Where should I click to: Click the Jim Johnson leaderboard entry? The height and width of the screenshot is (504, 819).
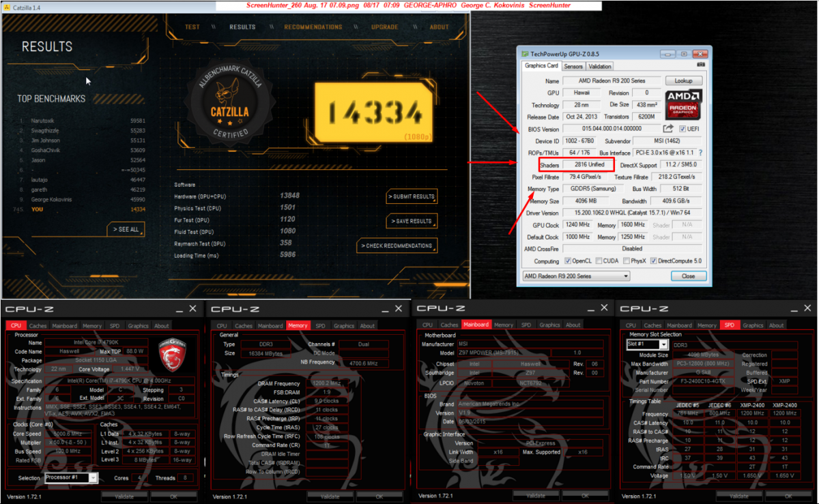click(82, 140)
